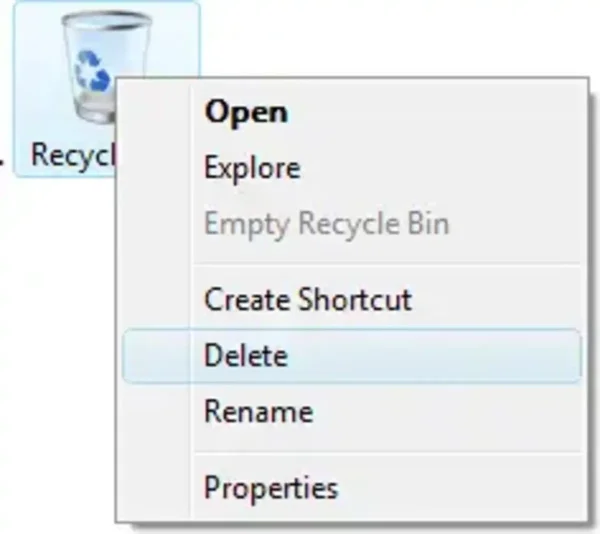The width and height of the screenshot is (600, 534).
Task: Choose Create Shortcut from the menu
Action: [307, 299]
